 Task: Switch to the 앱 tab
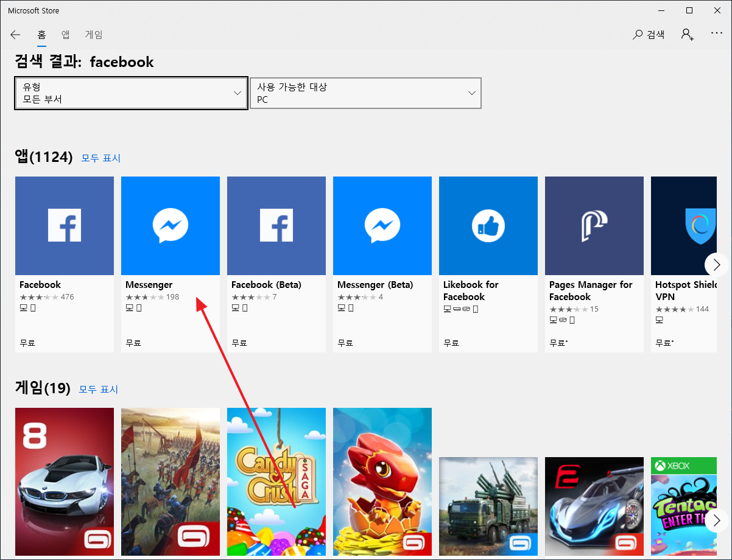(66, 35)
